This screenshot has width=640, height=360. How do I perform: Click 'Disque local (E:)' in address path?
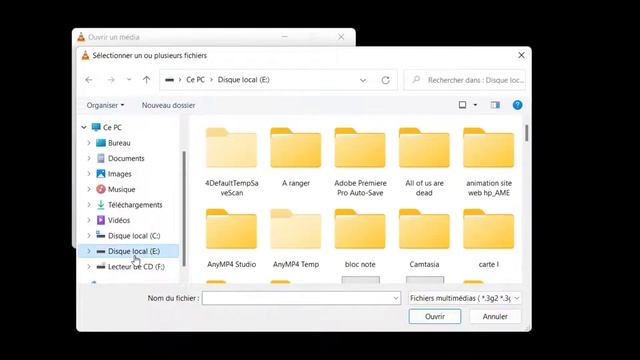(x=244, y=80)
